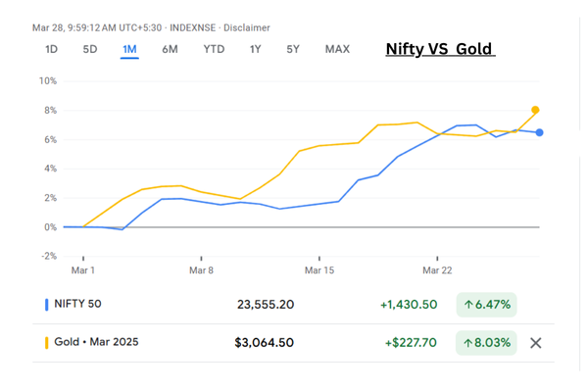Choose the 1Y time range tab
Viewport: 588px width, 392px height.
click(256, 49)
